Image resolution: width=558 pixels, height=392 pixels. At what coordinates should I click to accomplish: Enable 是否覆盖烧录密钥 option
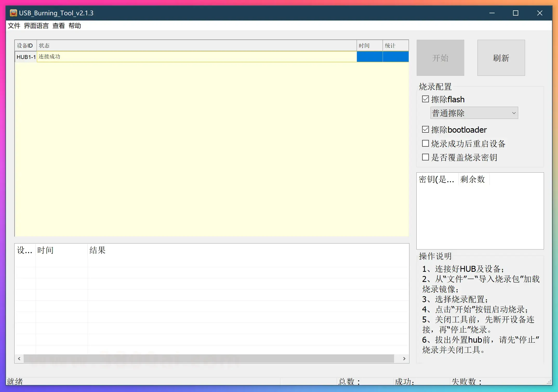click(425, 157)
